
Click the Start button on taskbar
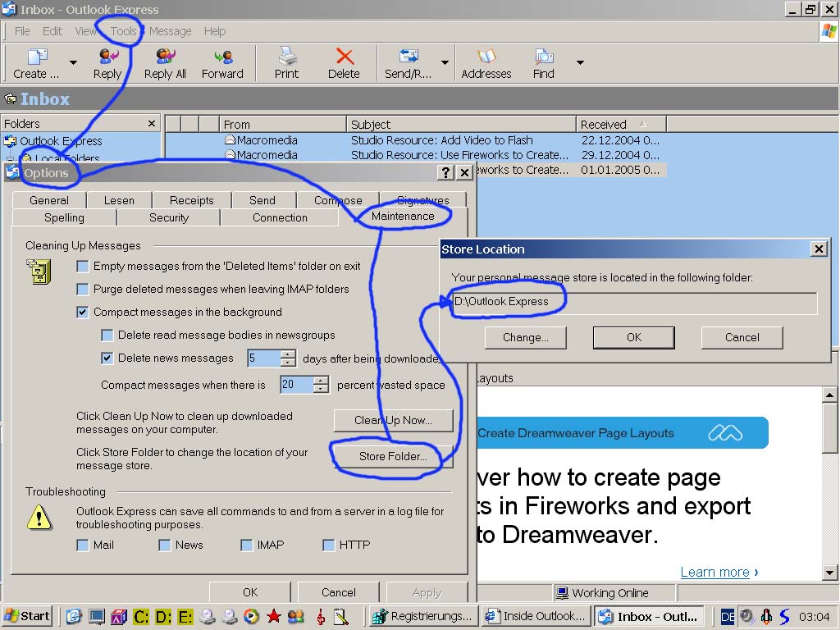tap(27, 617)
